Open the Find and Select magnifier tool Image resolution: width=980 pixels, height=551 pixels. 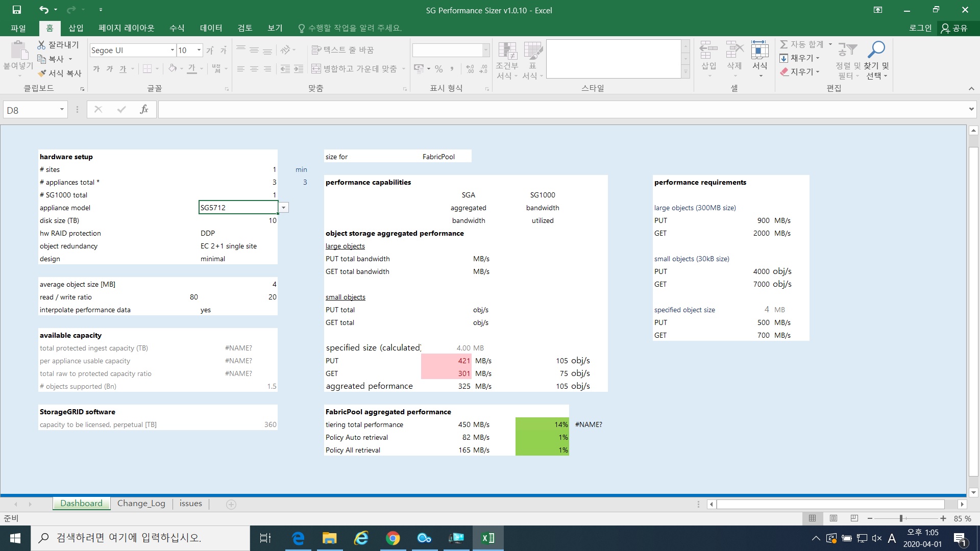coord(876,50)
